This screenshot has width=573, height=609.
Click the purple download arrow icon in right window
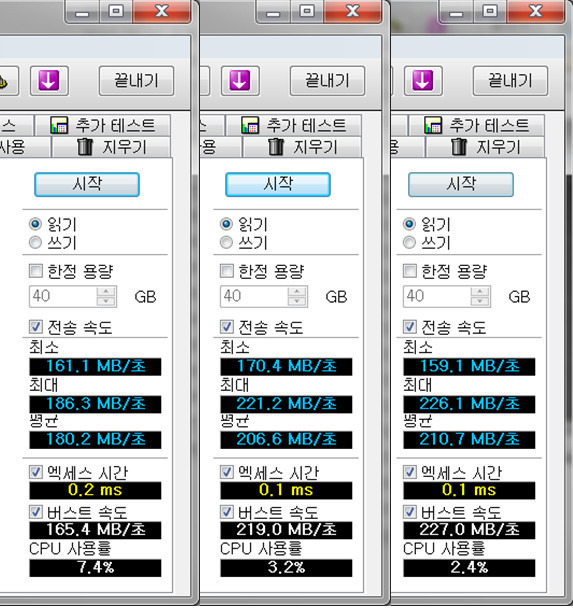click(423, 80)
